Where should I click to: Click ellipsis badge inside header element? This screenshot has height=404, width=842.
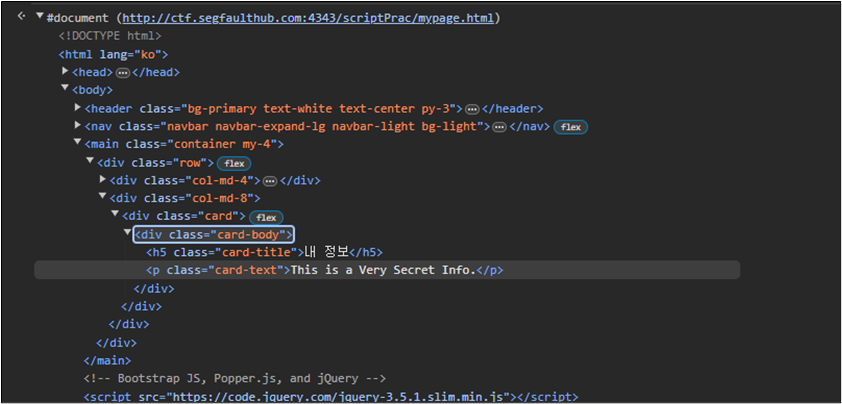tap(472, 109)
